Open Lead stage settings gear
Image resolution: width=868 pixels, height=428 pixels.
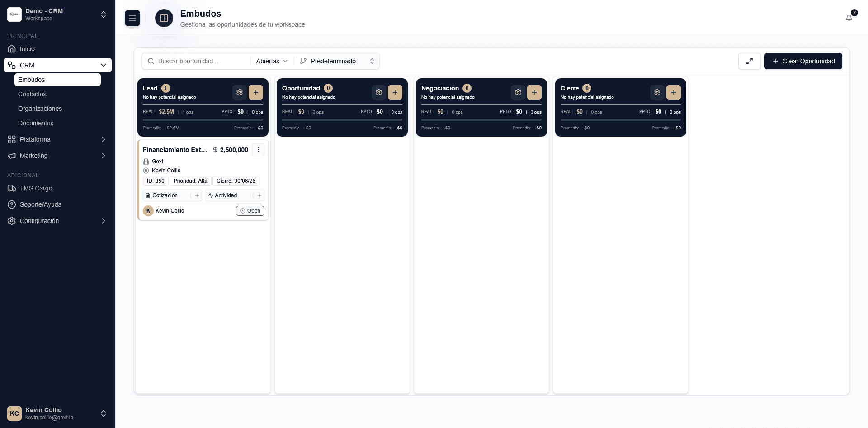tap(240, 92)
